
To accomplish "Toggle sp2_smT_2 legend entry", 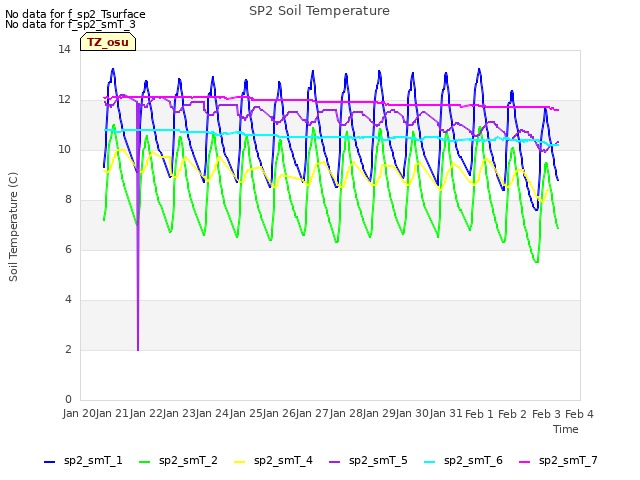I will click(178, 461).
